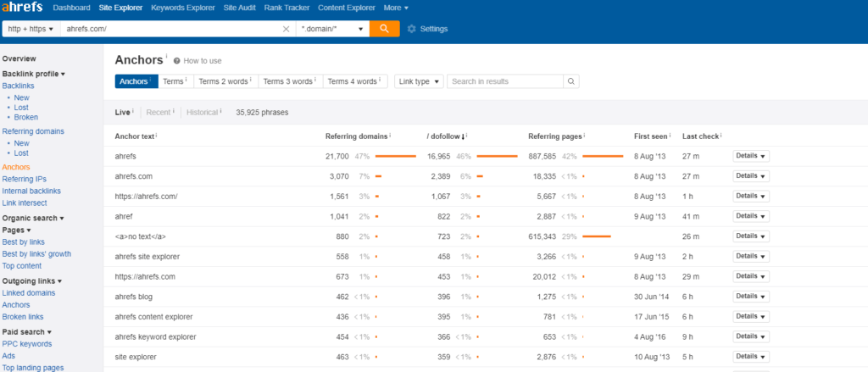Click the How to use help icon
This screenshot has height=372, width=868.
click(x=176, y=61)
